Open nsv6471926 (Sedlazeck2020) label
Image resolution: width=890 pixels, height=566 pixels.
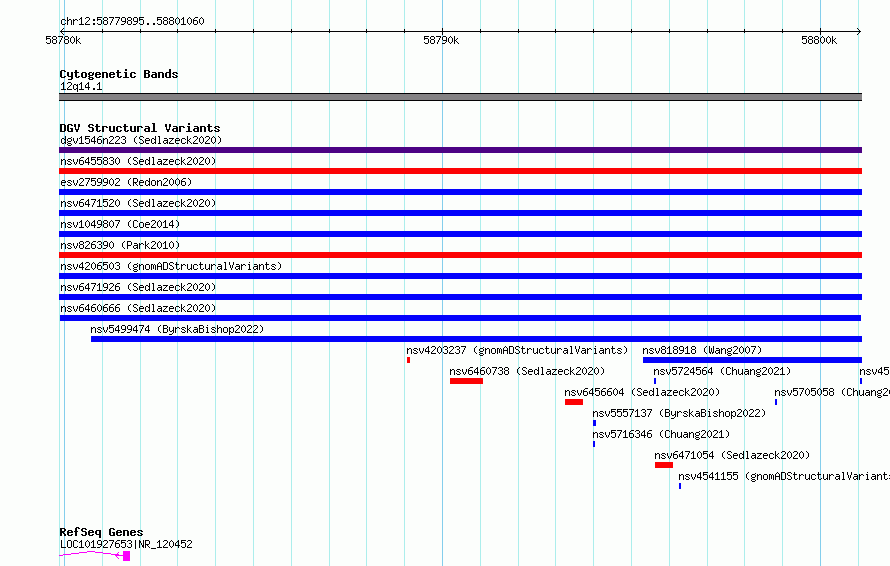tap(138, 287)
